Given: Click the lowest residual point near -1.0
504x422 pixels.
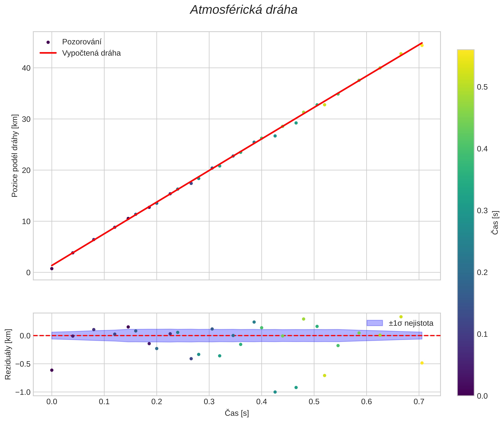Looking at the screenshot, I should click(x=275, y=392).
